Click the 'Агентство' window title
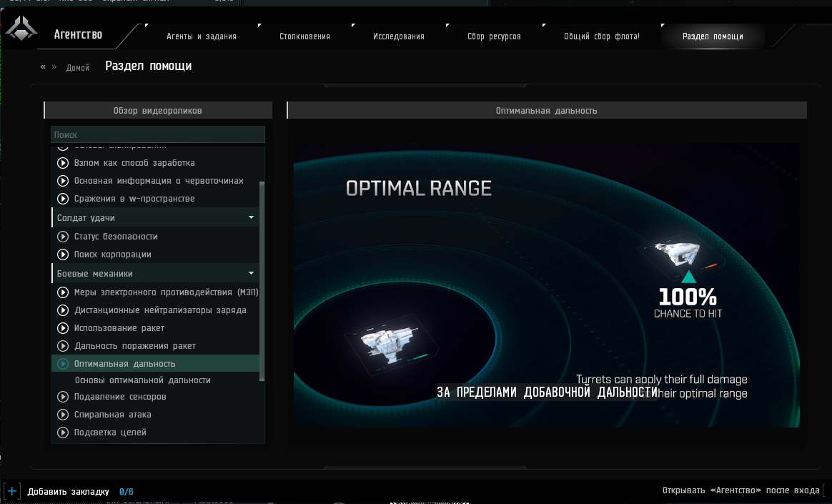The image size is (832, 504). pyautogui.click(x=78, y=34)
